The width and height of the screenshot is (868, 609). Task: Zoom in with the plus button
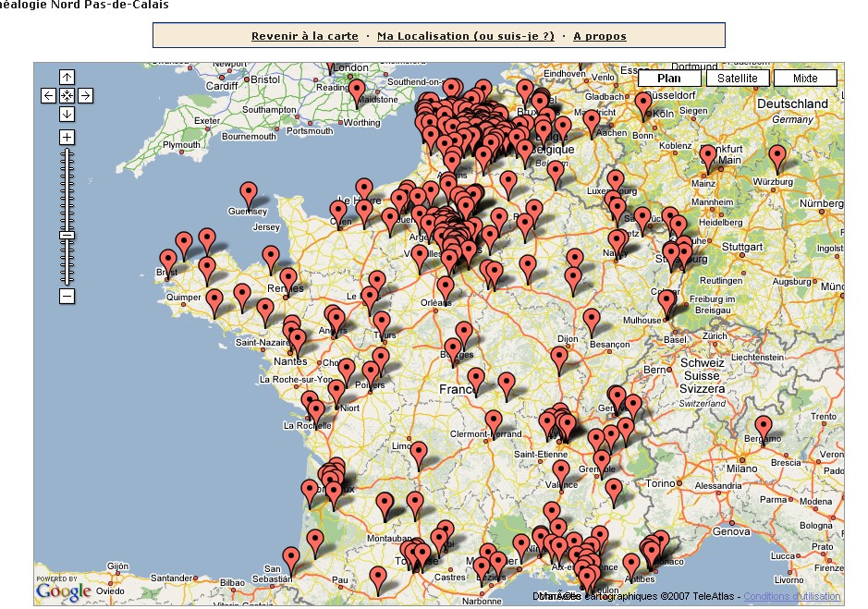tap(67, 137)
